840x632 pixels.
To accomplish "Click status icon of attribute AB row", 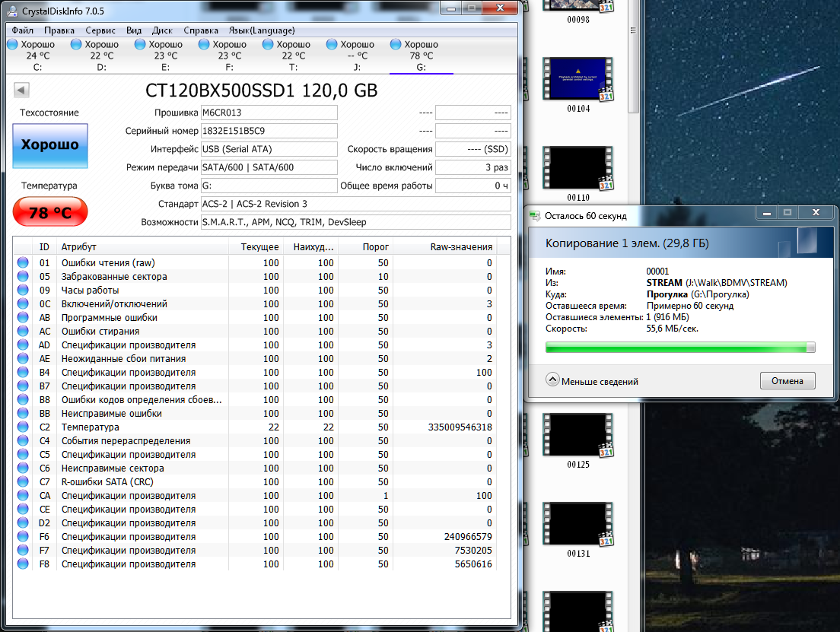I will 23,317.
